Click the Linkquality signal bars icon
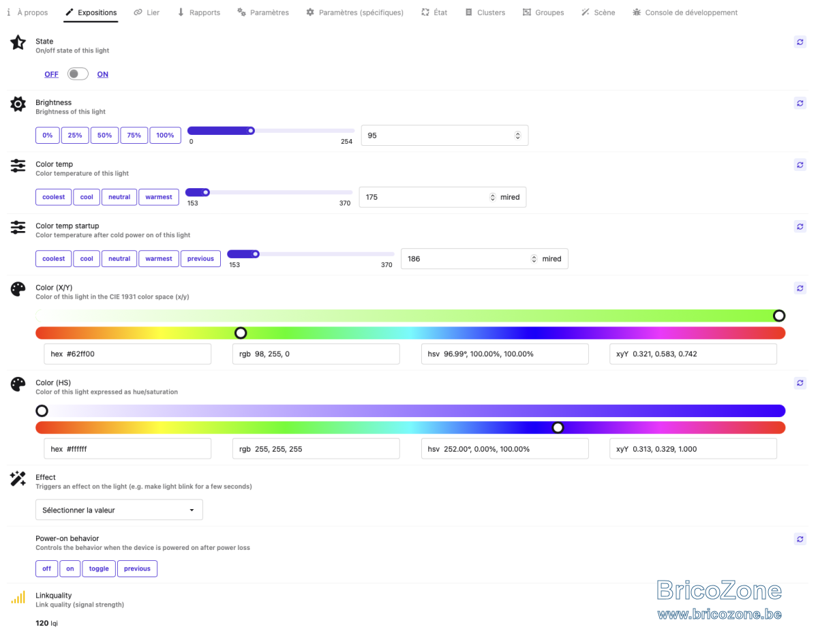Viewport: 818px width, 644px height. (x=18, y=597)
